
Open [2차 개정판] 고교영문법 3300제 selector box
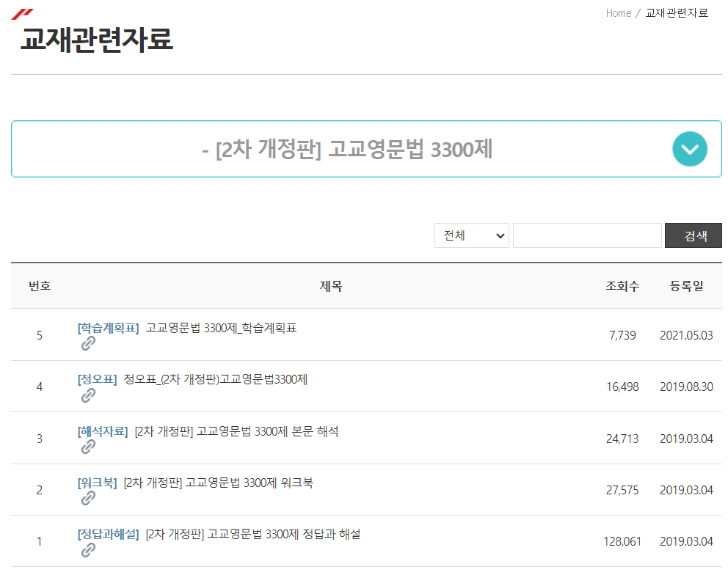coord(366,149)
